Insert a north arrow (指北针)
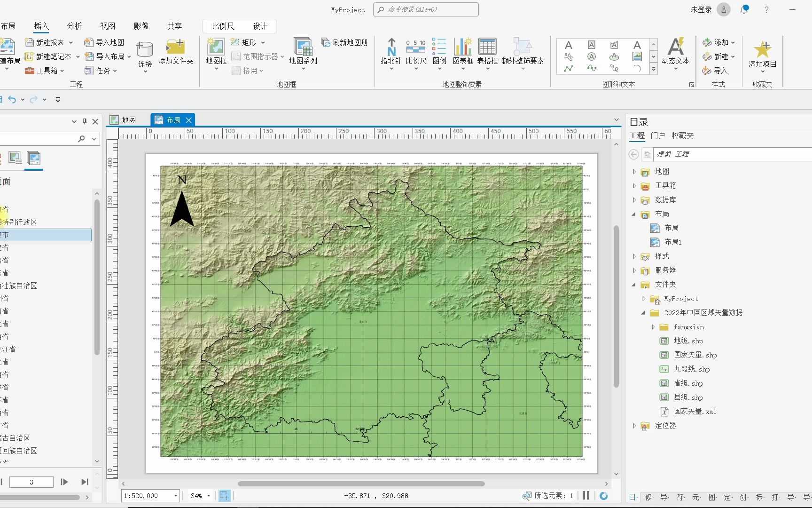Image resolution: width=812 pixels, height=508 pixels. [x=390, y=53]
